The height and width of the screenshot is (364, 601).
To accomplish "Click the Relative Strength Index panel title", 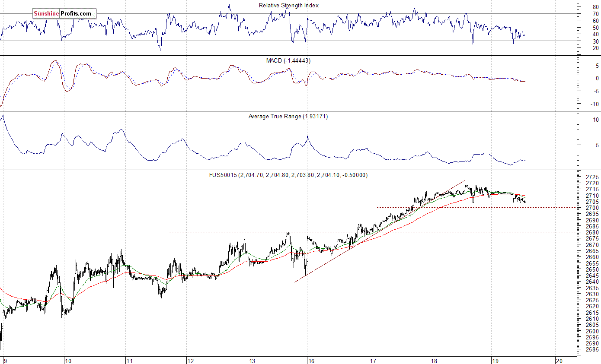I will pos(288,6).
